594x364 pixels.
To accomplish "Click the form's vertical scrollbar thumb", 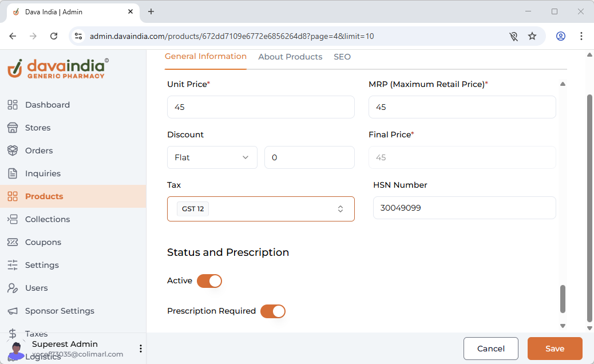I will point(563,299).
